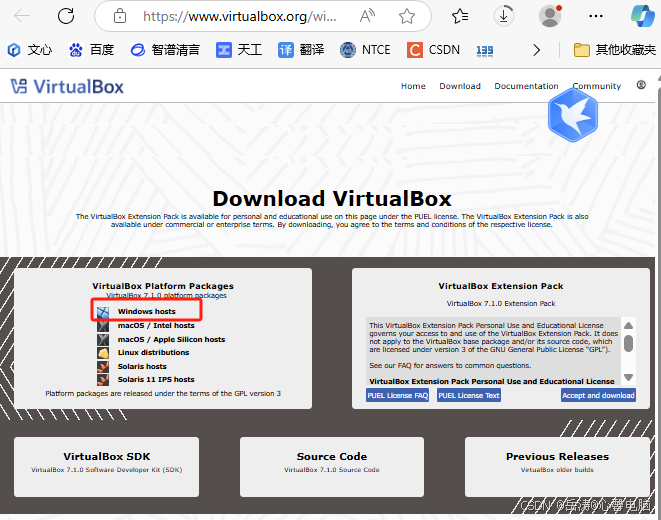Open the 139 mail bookmark icon
This screenshot has width=661, height=520.
[x=485, y=51]
